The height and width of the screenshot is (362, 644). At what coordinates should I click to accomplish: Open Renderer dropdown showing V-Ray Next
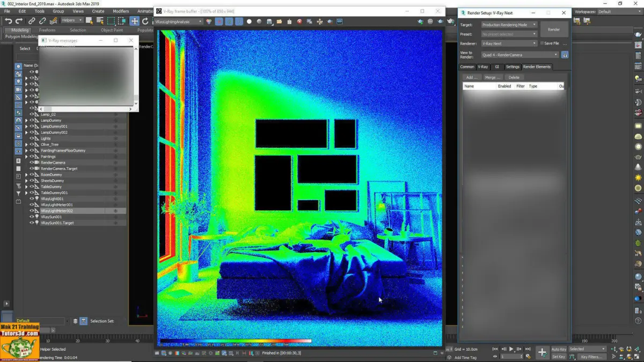(x=509, y=43)
